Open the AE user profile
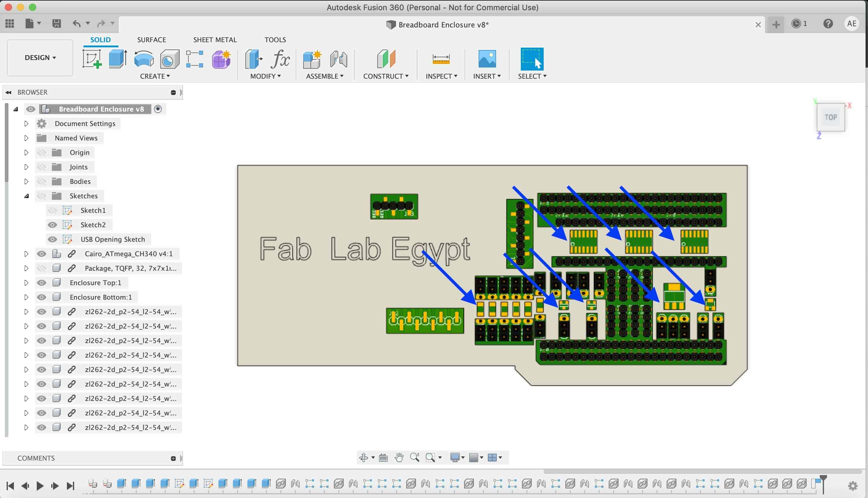This screenshot has width=868, height=498. pyautogui.click(x=851, y=24)
